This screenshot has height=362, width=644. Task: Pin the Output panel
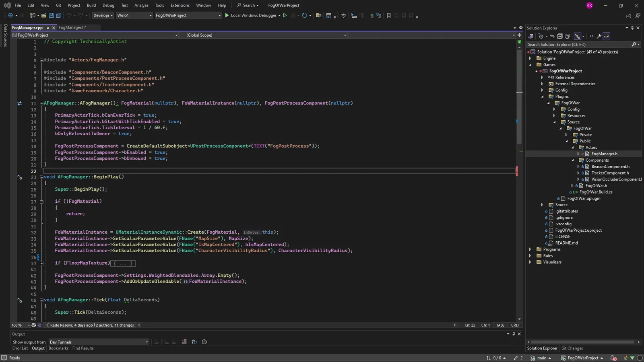[514, 334]
